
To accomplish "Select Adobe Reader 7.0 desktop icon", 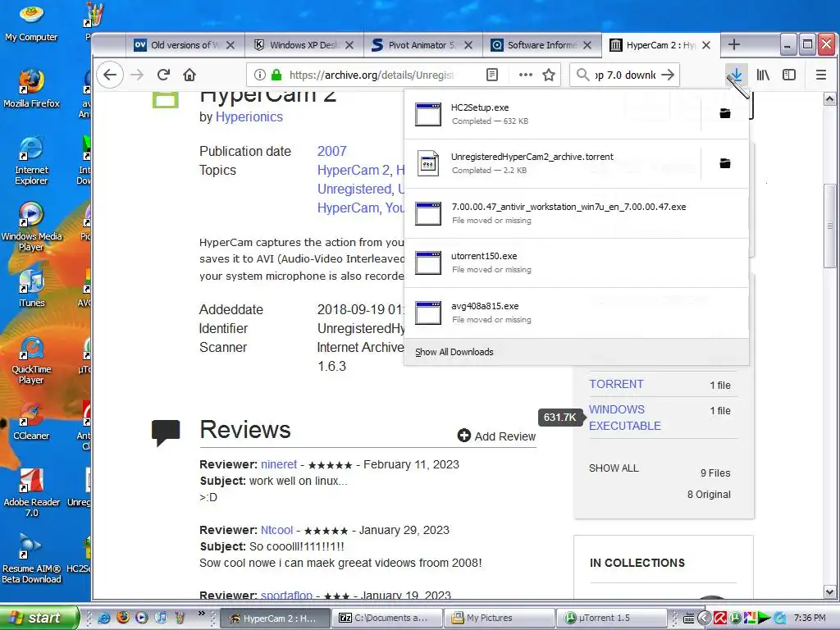I will tap(31, 492).
